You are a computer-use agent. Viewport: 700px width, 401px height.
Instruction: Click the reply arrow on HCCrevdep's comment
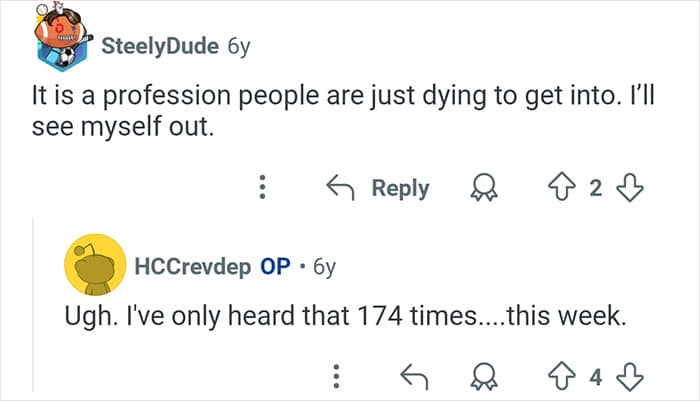[x=413, y=377]
